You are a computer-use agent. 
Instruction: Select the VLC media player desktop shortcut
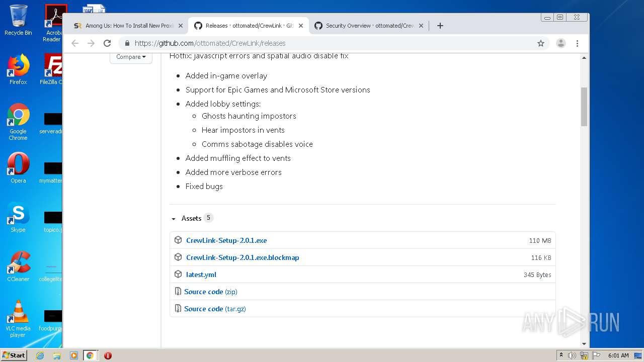pos(18,319)
